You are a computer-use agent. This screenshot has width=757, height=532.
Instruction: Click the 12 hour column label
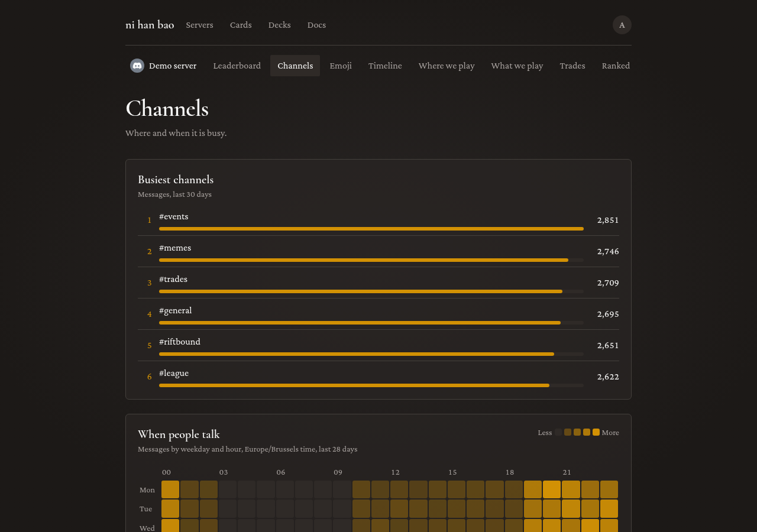(x=395, y=472)
